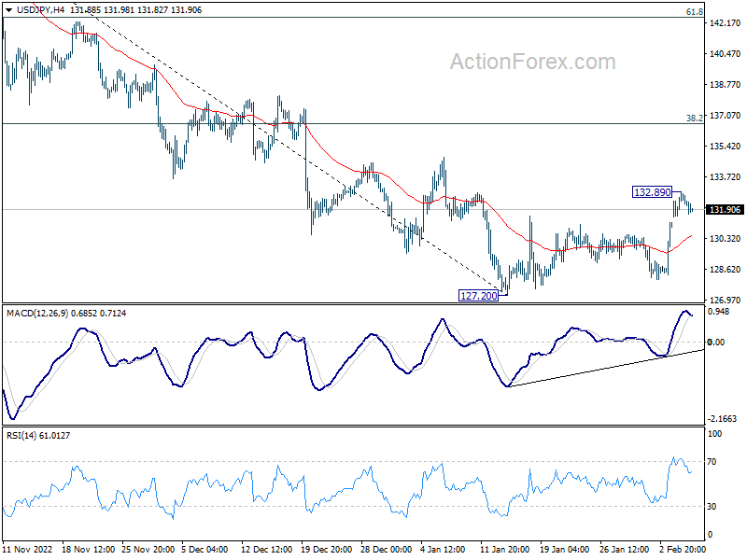Select the 127.200 low price label
Image resolution: width=747 pixels, height=560 pixels.
pos(479,296)
